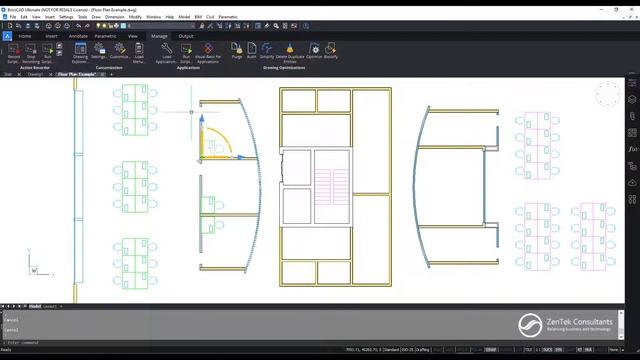Click Run Script in Action Recorder group
Viewport: 640px width, 360px height.
(x=48, y=49)
